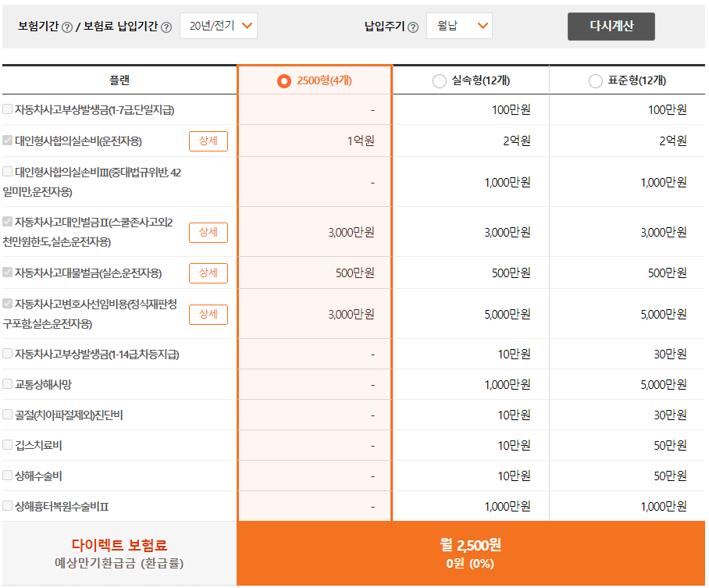This screenshot has height=588, width=709.
Task: Select the 실속형(12개) plan radio button
Action: (x=439, y=81)
